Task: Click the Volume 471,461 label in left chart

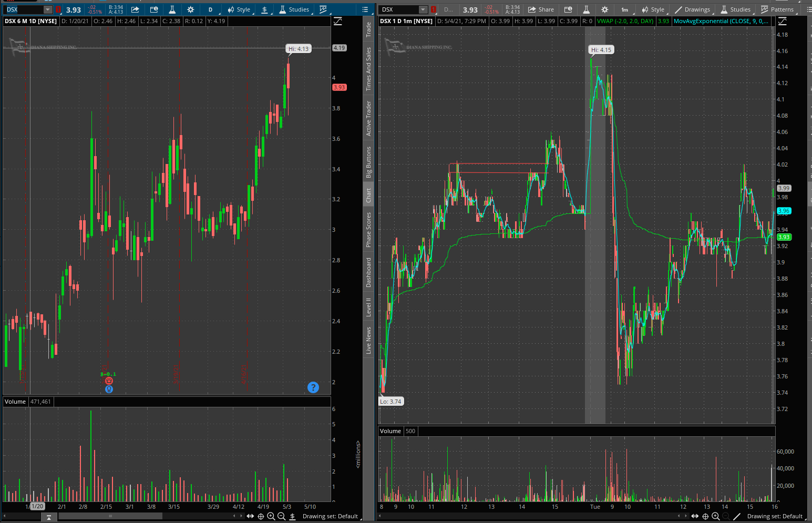Action: (28, 402)
